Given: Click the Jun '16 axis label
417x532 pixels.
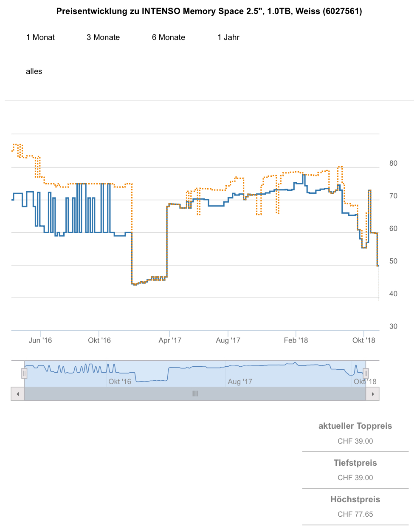Looking at the screenshot, I should (x=40, y=340).
